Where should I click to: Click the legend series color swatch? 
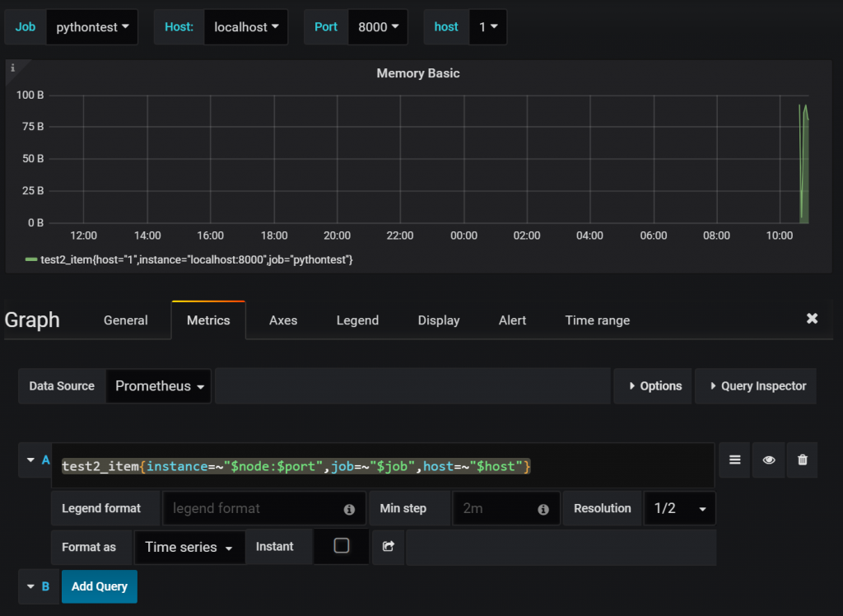tap(31, 260)
